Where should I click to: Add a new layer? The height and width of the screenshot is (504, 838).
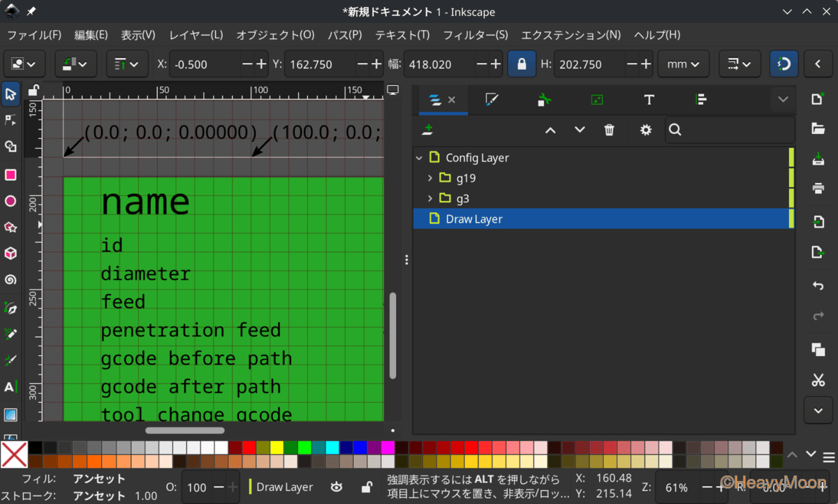[427, 130]
